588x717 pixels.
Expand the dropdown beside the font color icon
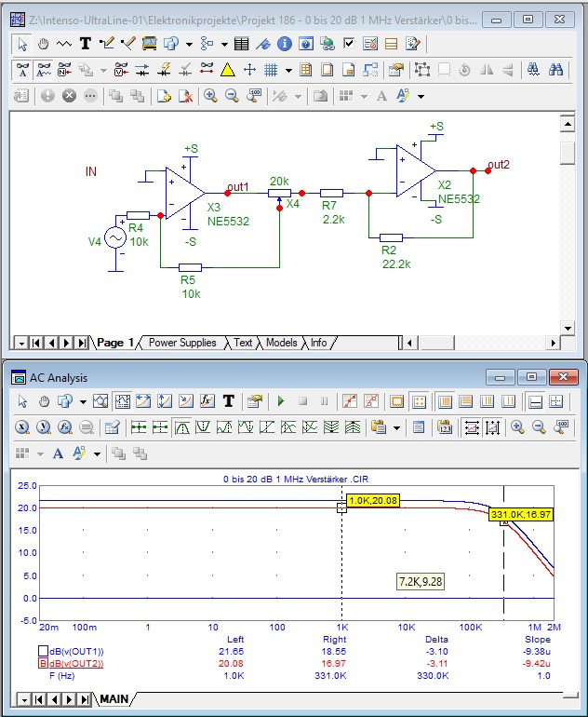pos(421,96)
